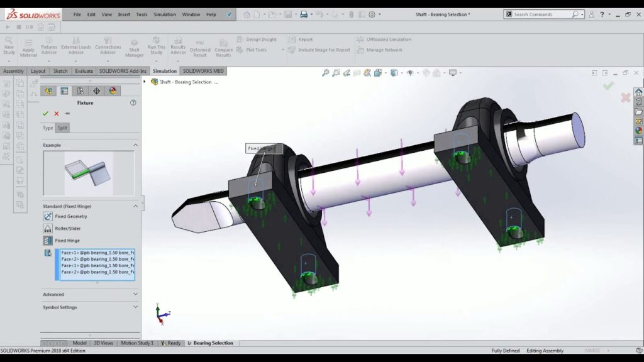Expand the Shaft - Bearing Selection flyout tree

[x=145, y=82]
